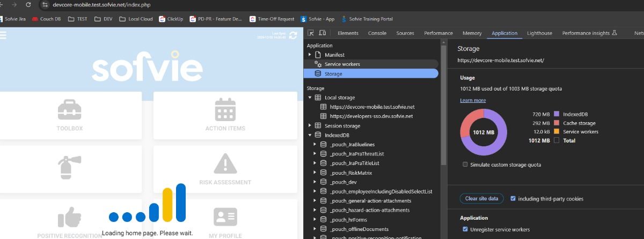
Task: Open the Time-Off Request bookmark
Action: (272, 19)
